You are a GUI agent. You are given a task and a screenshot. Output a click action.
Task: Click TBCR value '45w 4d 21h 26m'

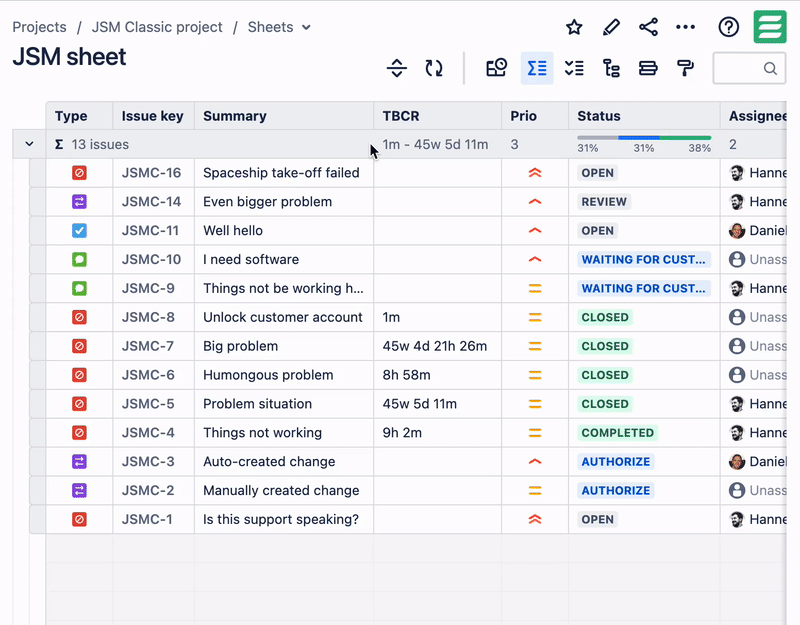point(435,346)
